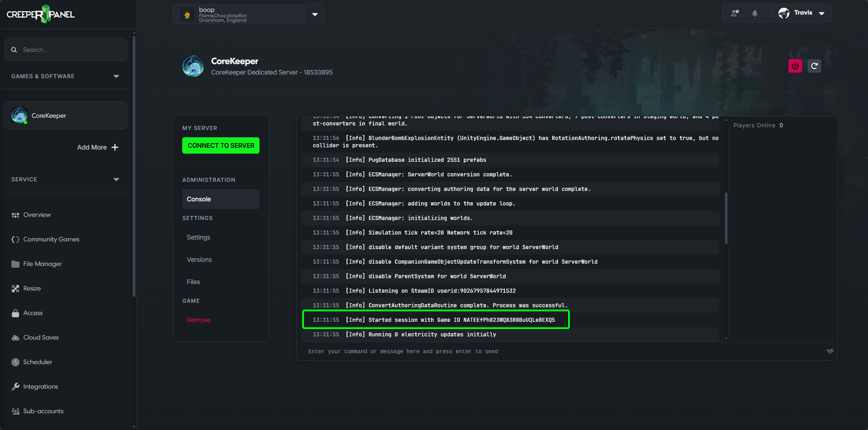Open Scheduler page
The height and width of the screenshot is (430, 868).
38,362
